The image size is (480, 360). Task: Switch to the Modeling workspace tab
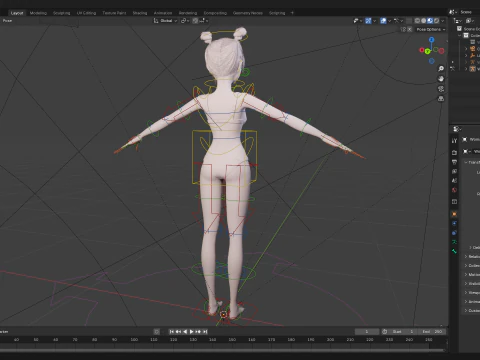[x=38, y=13]
